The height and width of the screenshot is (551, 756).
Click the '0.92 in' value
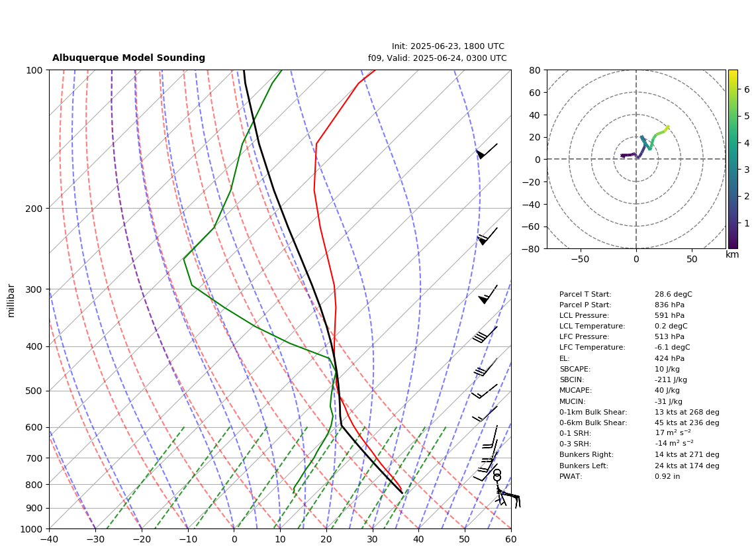pos(667,476)
